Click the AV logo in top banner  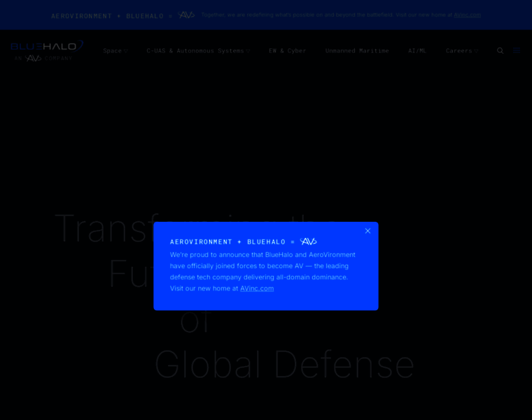click(186, 15)
